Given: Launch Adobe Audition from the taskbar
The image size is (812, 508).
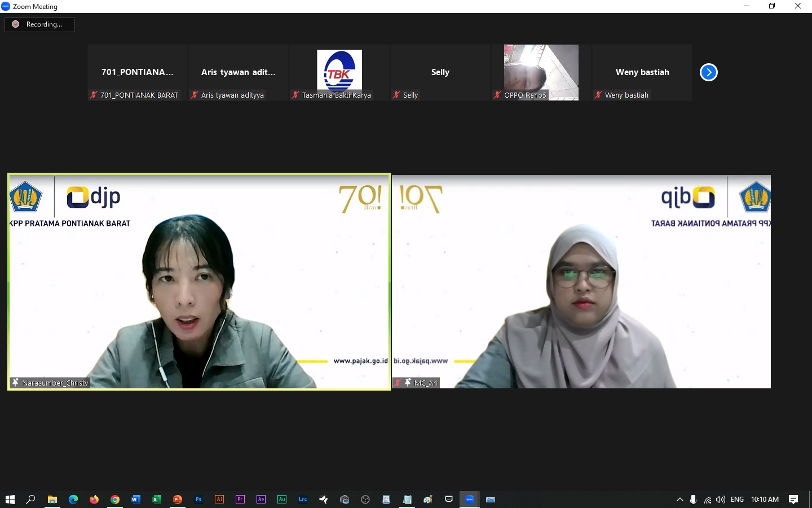Looking at the screenshot, I should pyautogui.click(x=282, y=500).
